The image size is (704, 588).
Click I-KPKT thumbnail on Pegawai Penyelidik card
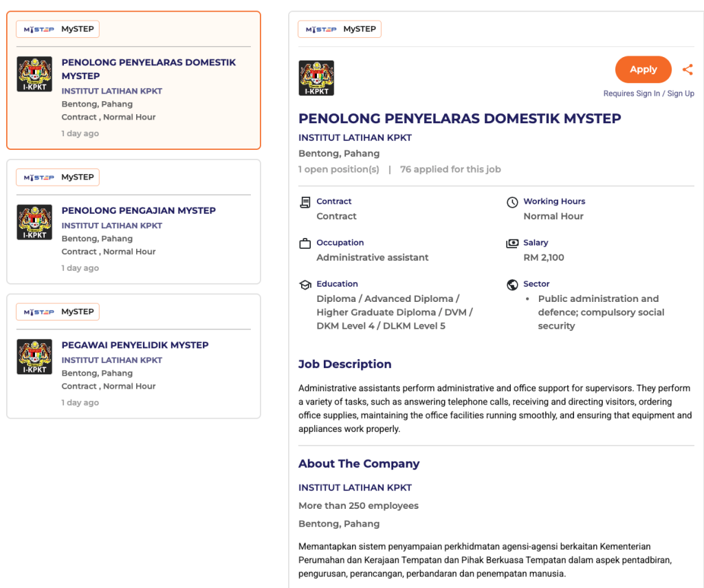tap(34, 357)
